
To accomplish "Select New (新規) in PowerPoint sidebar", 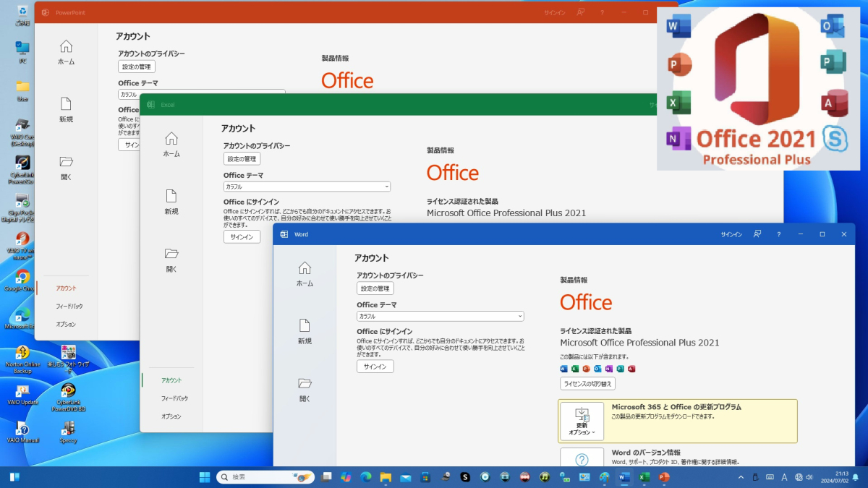I will [x=66, y=110].
